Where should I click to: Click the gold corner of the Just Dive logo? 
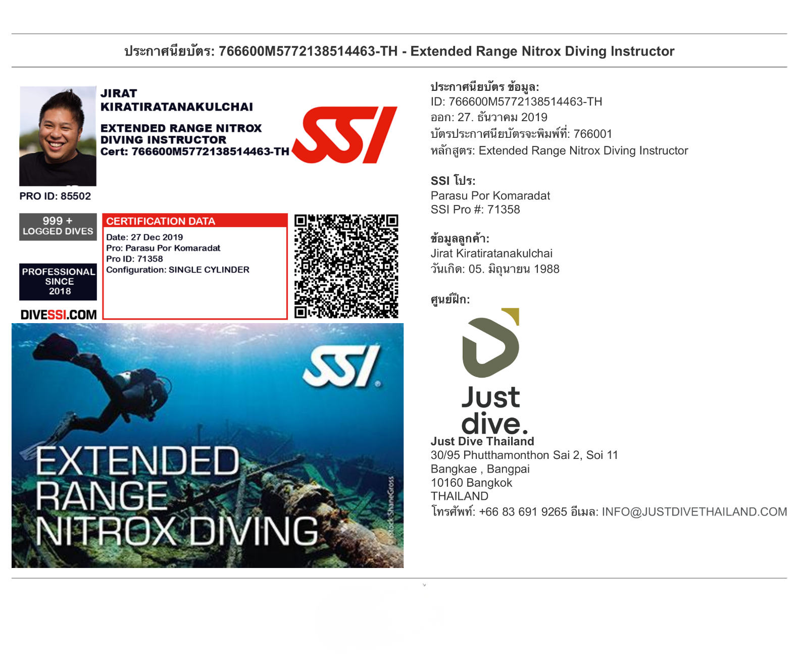512,315
